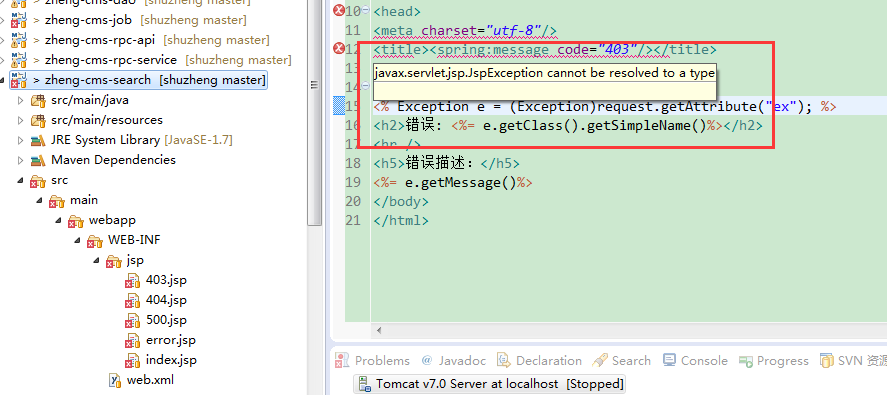Toggle the code fold marker at line 14

pos(365,87)
